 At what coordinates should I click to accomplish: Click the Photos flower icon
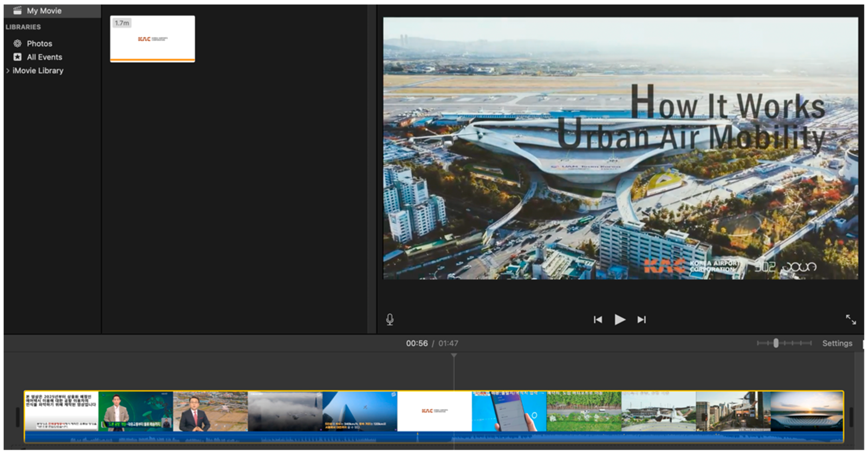tap(17, 43)
